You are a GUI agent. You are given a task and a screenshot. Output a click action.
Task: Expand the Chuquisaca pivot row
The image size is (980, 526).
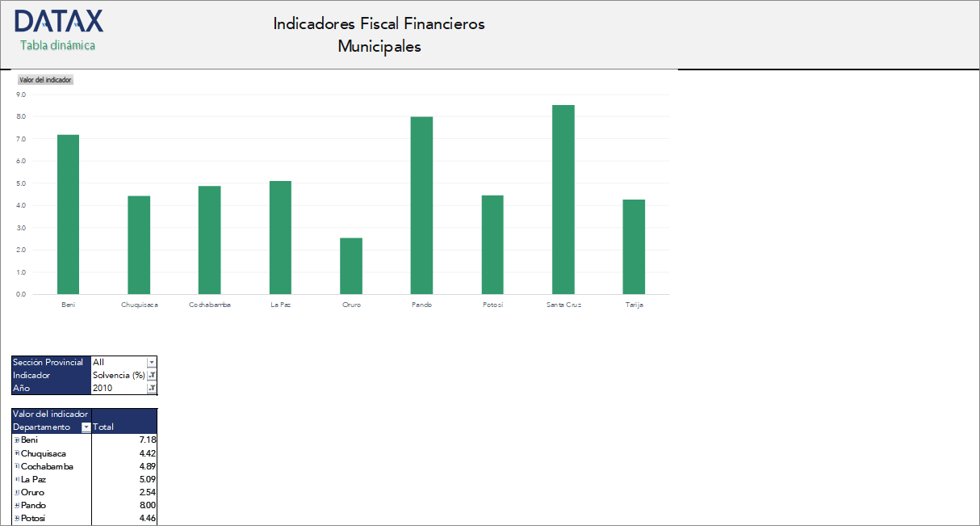tap(16, 452)
